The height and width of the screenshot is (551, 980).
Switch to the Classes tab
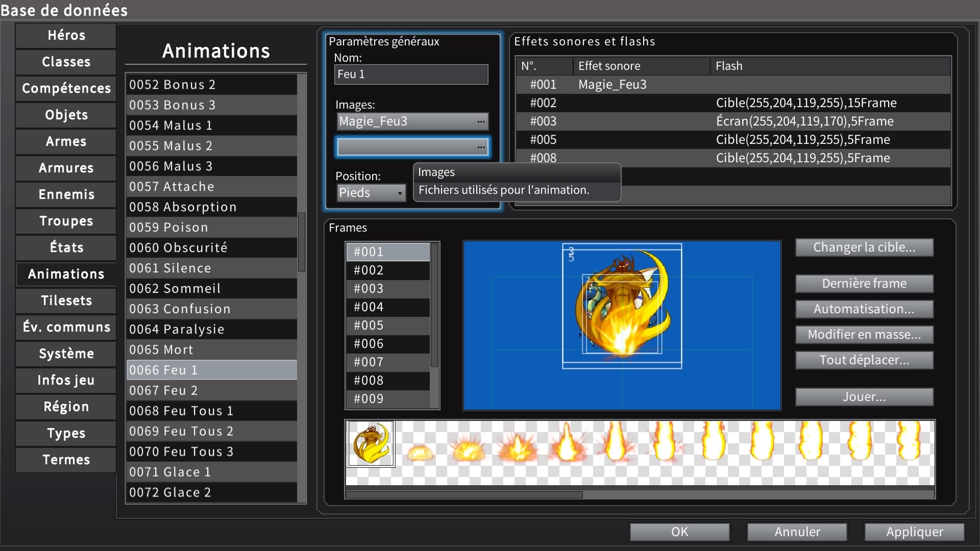pos(66,62)
